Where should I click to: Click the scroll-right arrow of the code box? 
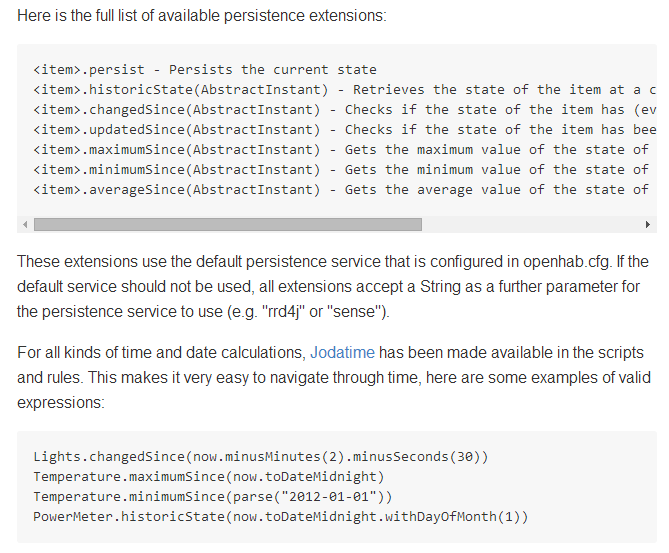coord(649,225)
